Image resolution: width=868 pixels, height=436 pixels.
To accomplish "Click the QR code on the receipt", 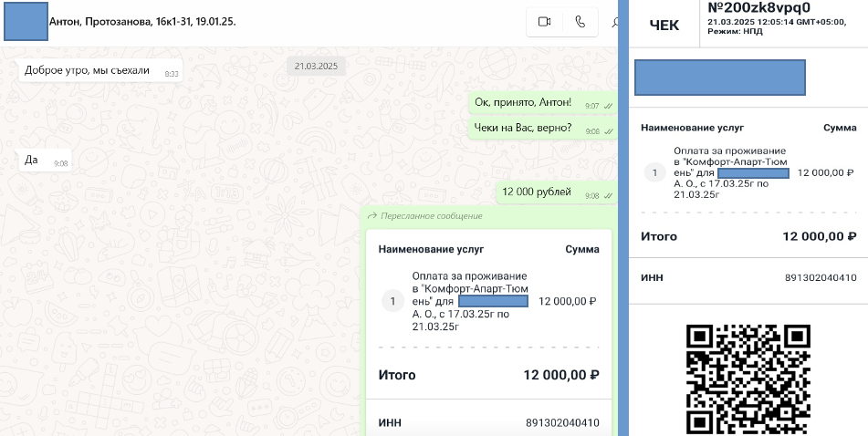I will (x=748, y=379).
